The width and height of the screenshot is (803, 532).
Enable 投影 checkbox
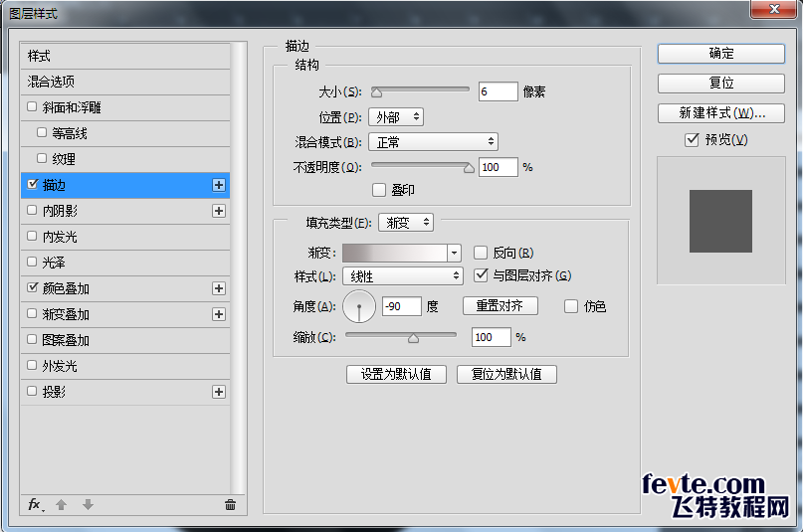coord(32,391)
